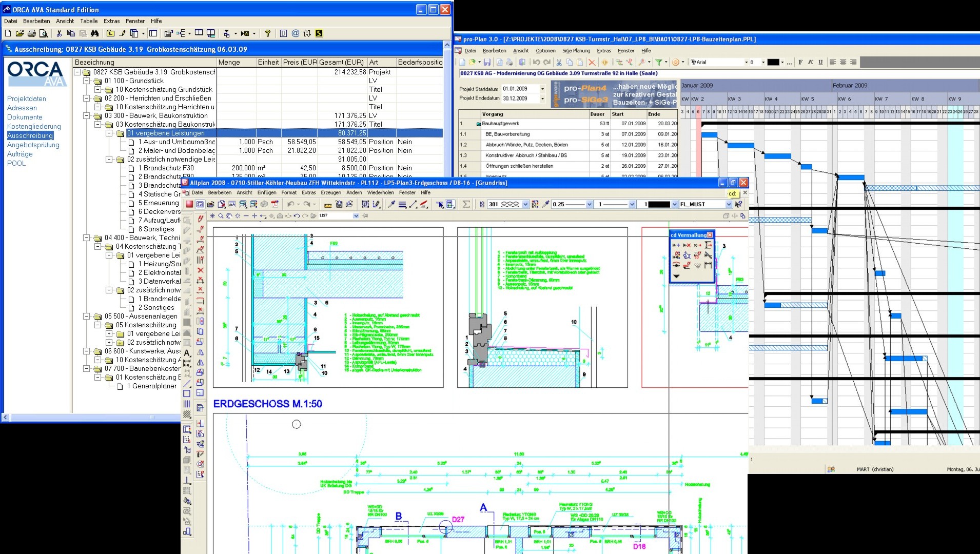Toggle underline U formatting in pro-Plan
980x554 pixels.
[x=820, y=62]
